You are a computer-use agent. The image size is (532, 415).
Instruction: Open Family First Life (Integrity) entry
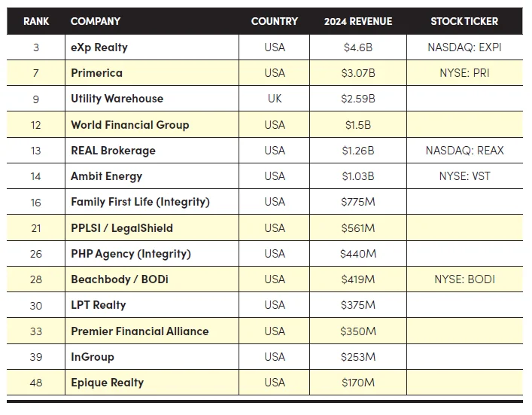click(x=140, y=202)
